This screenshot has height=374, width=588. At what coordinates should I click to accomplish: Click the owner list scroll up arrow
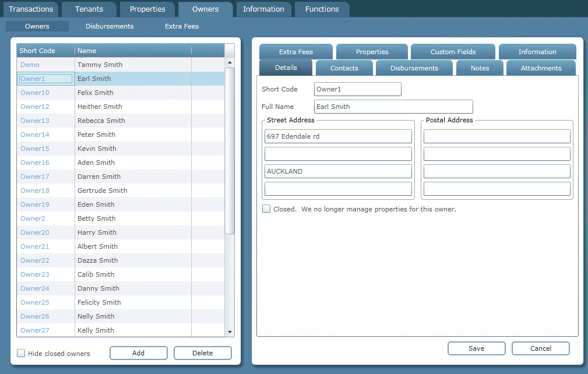coord(230,62)
